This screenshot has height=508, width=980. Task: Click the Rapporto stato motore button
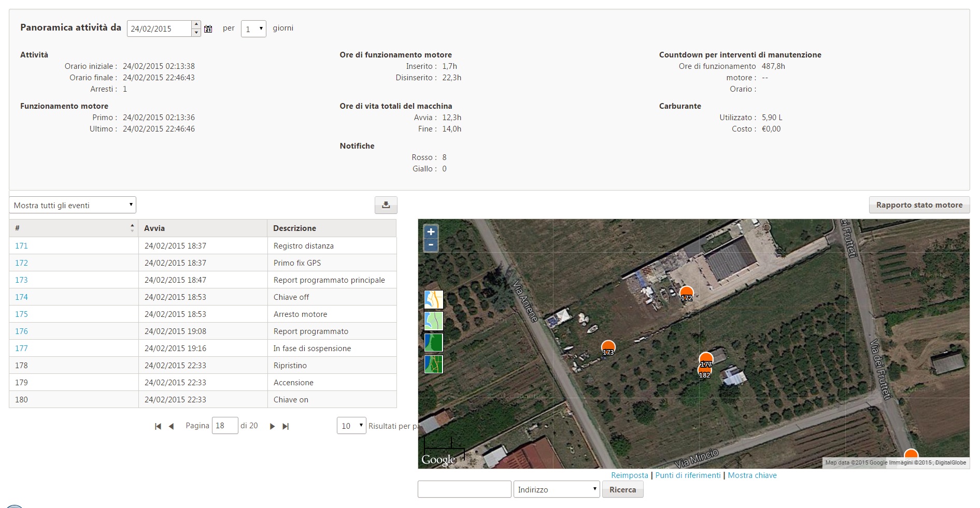click(919, 205)
